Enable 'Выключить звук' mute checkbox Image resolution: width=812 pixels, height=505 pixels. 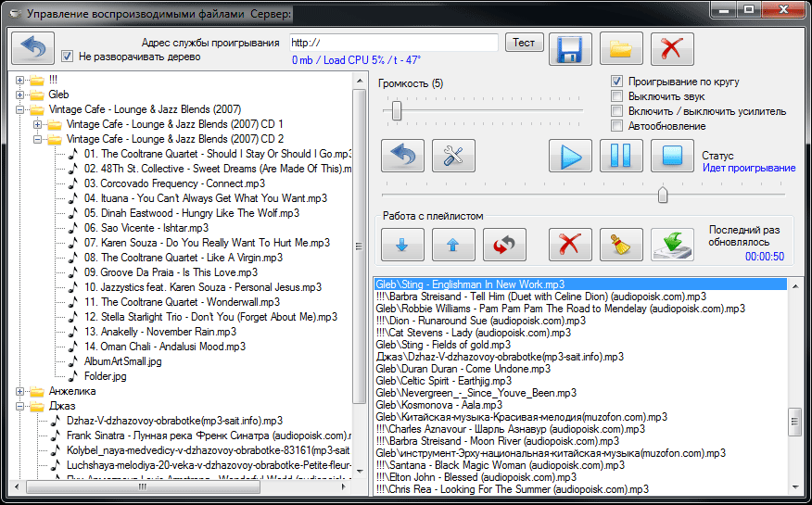pyautogui.click(x=616, y=96)
